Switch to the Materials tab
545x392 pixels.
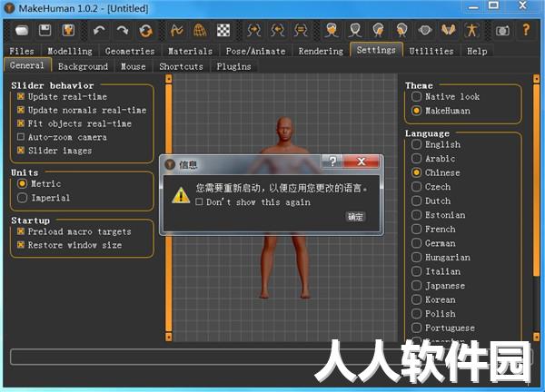(x=190, y=51)
